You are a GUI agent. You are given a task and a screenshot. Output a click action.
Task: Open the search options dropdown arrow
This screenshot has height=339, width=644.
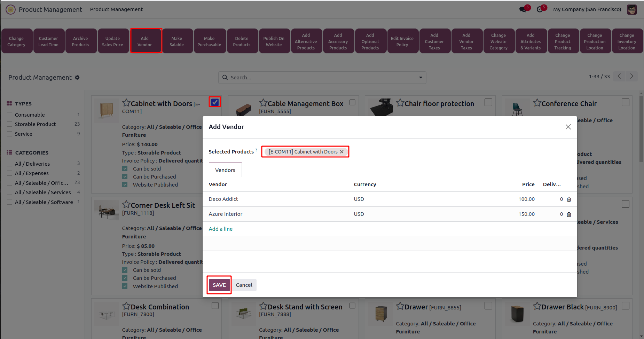(421, 78)
